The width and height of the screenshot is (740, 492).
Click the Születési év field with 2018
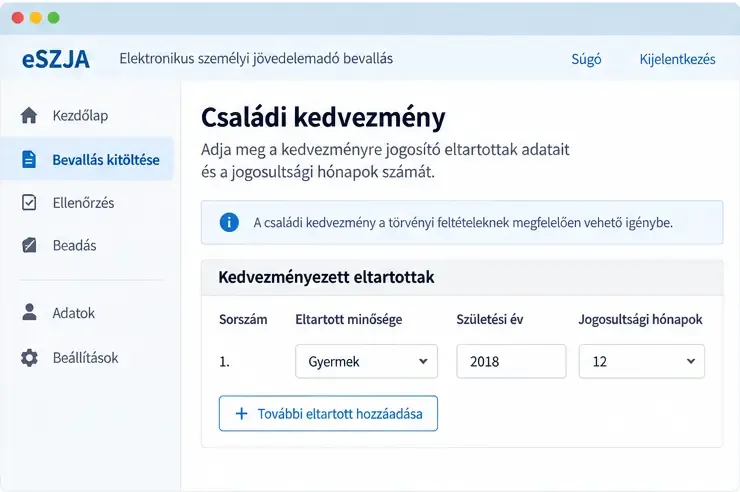511,361
